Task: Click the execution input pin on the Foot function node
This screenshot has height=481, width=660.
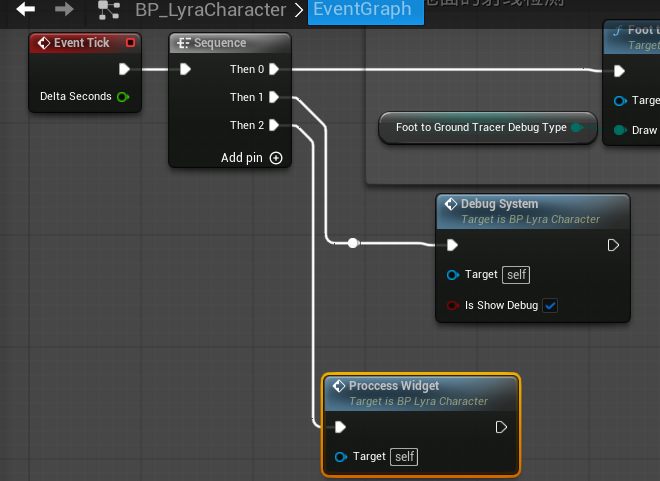Action: [619, 71]
